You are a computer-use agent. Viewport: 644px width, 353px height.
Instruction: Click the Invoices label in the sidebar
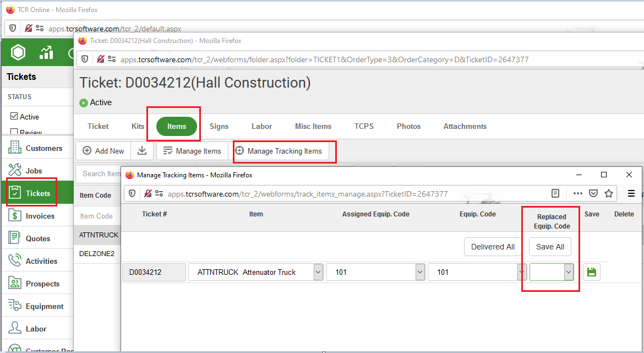[x=40, y=216]
